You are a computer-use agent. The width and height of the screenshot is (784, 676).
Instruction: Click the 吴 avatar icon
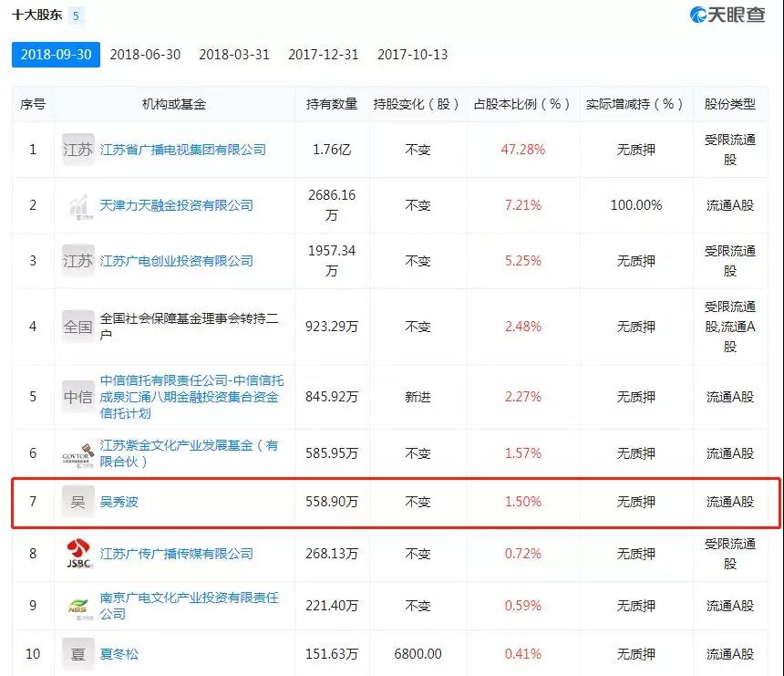pyautogui.click(x=78, y=502)
